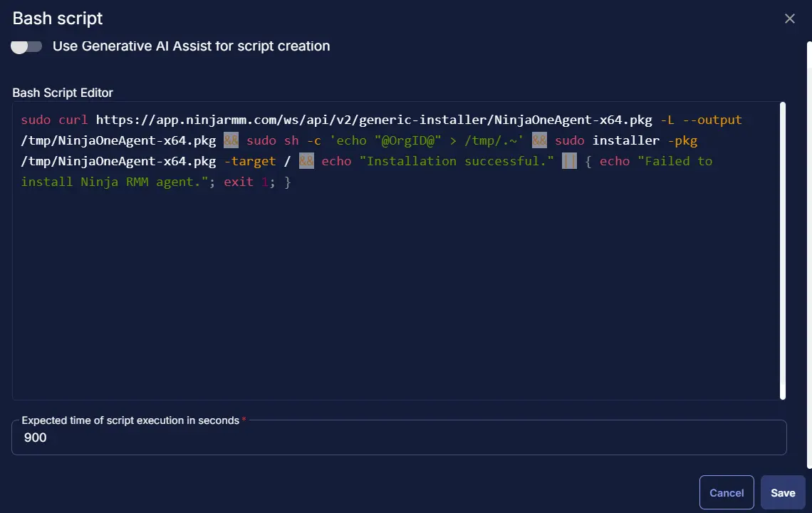Click the editor's vertical scrollbar
The width and height of the screenshot is (812, 513).
click(x=783, y=251)
